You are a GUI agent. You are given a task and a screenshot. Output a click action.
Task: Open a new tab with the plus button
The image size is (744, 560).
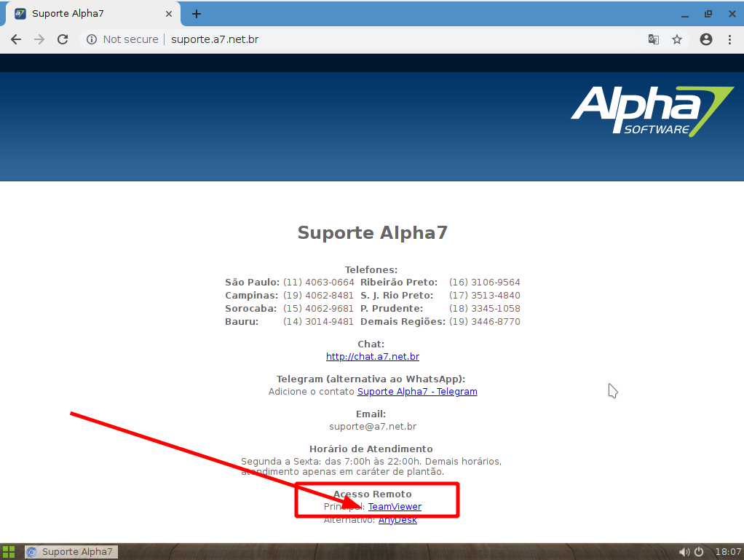[197, 14]
